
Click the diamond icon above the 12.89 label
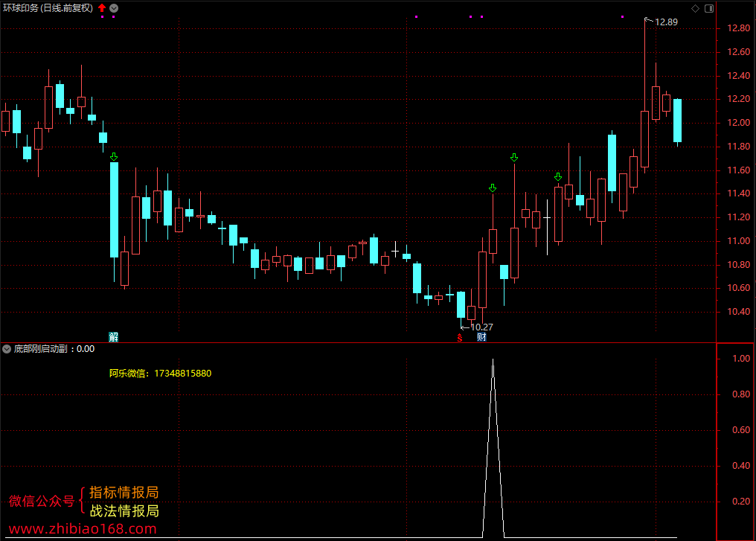tap(695, 8)
